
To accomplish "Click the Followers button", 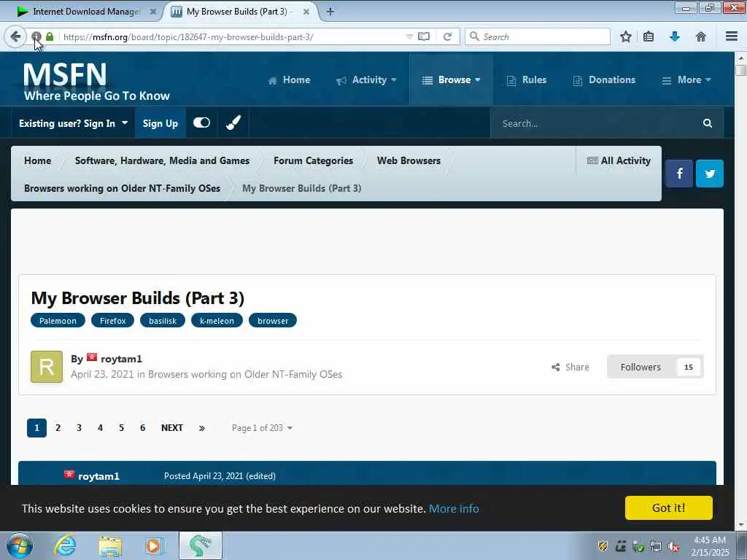I will [x=655, y=367].
